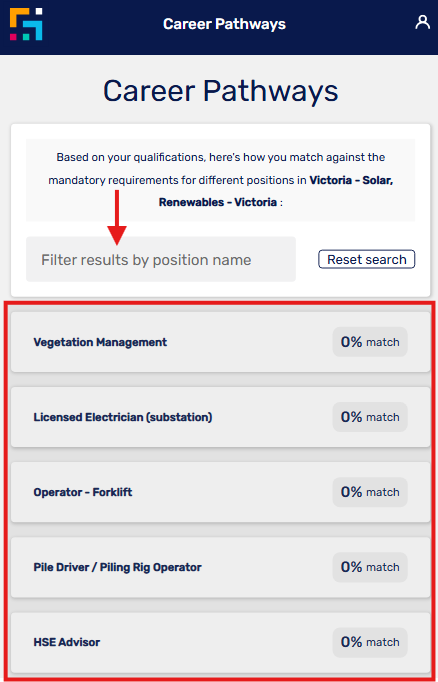Click HSE Advisor's 0% match badge
This screenshot has width=438, height=682.
[x=370, y=642]
